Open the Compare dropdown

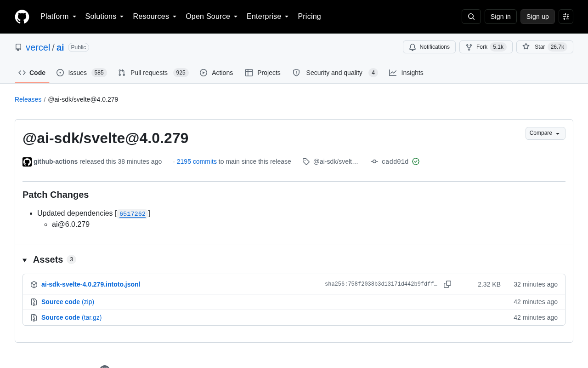click(545, 133)
